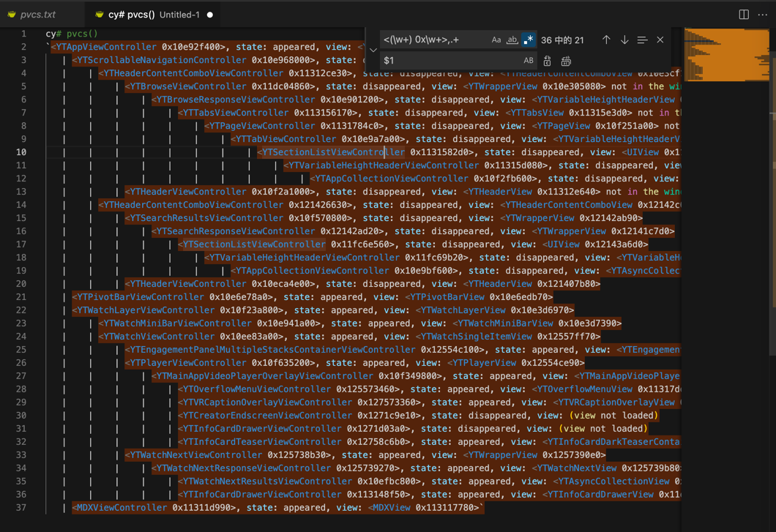776x532 pixels.
Task: Click YTSearchResponseViewController text
Action: pyautogui.click(x=236, y=231)
